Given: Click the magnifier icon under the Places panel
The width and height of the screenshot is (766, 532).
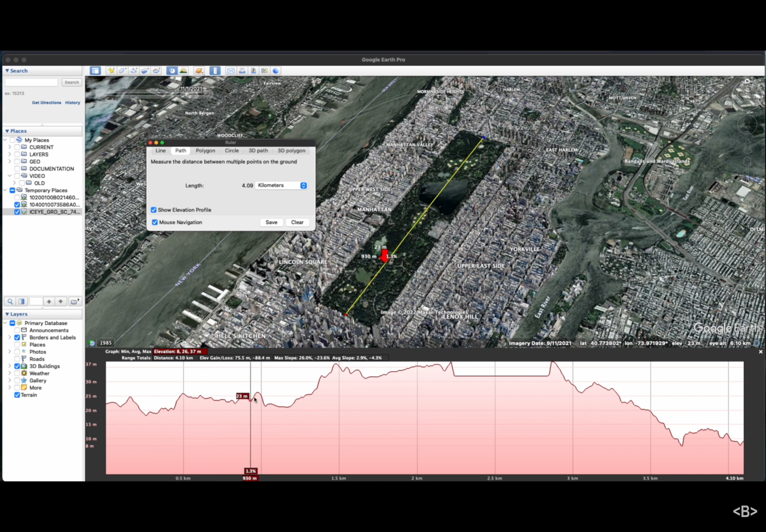Looking at the screenshot, I should (10, 302).
